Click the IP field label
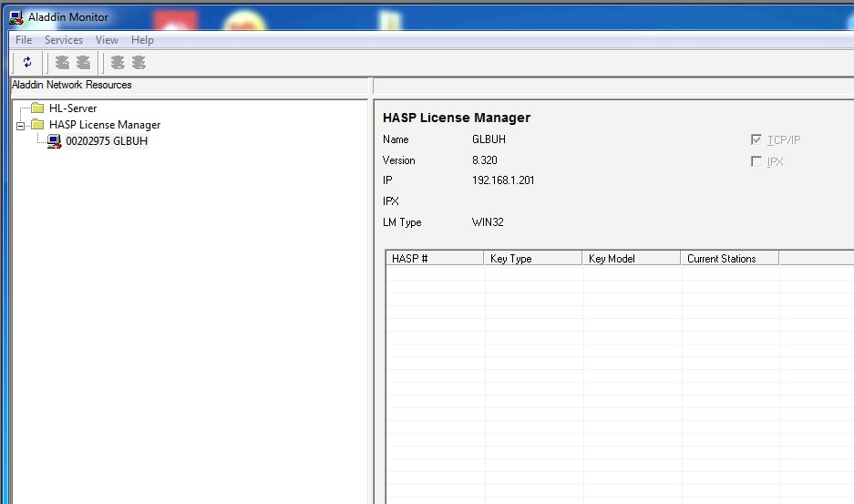The width and height of the screenshot is (854, 504). 387,180
